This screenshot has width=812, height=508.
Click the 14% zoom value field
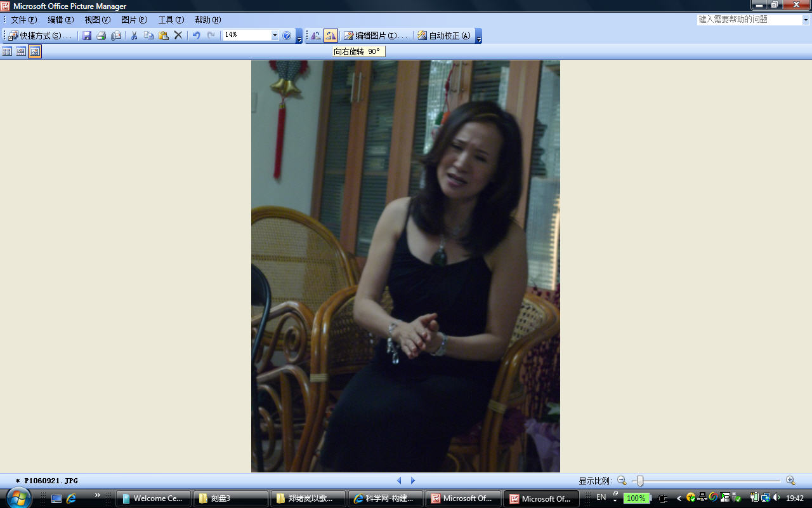247,36
